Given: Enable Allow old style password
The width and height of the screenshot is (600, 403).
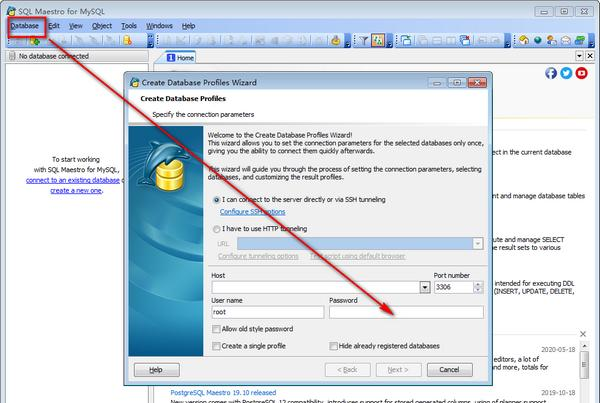Looking at the screenshot, I should point(216,329).
